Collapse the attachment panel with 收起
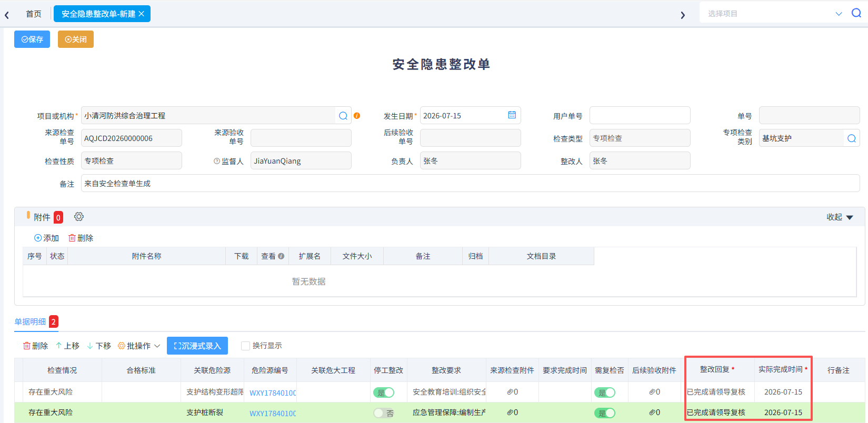Image resolution: width=868 pixels, height=423 pixels. pos(840,217)
